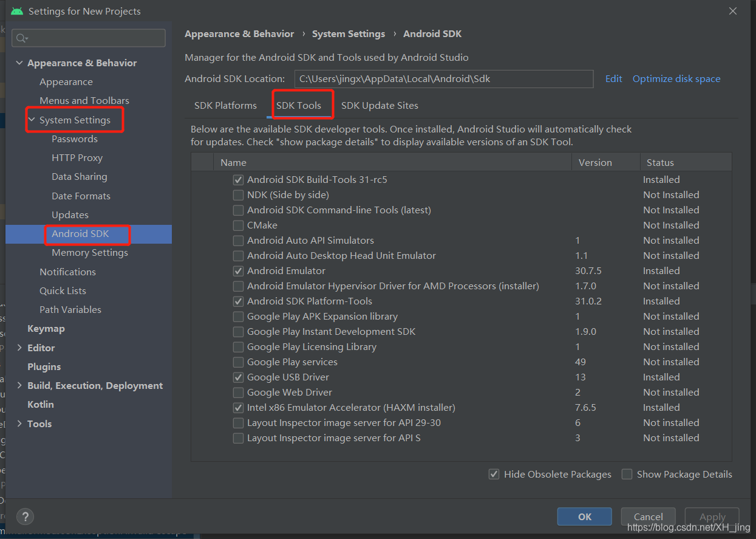
Task: Expand the Editor settings node
Action: (x=19, y=348)
